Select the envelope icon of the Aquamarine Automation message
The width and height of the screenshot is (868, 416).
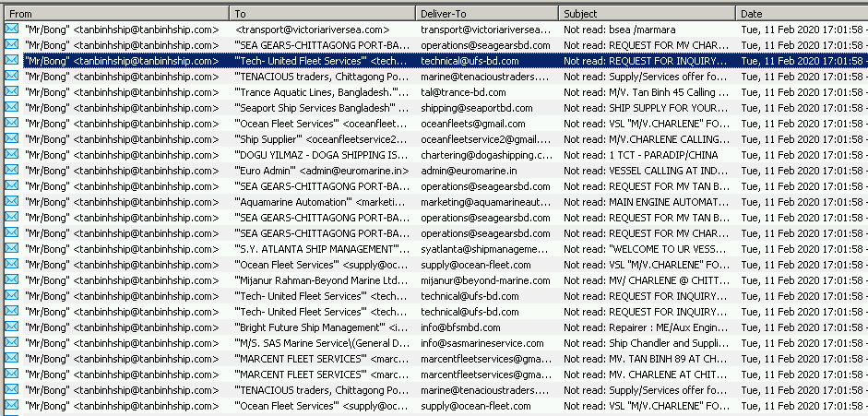[12, 201]
